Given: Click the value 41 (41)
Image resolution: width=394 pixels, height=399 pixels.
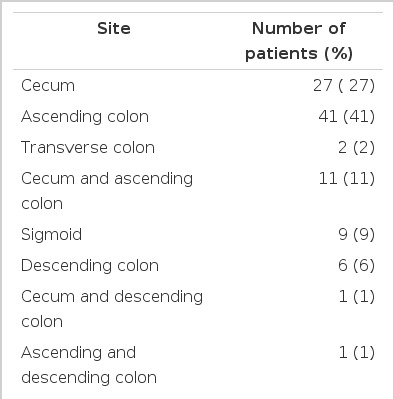Looking at the screenshot, I should pyautogui.click(x=347, y=117).
